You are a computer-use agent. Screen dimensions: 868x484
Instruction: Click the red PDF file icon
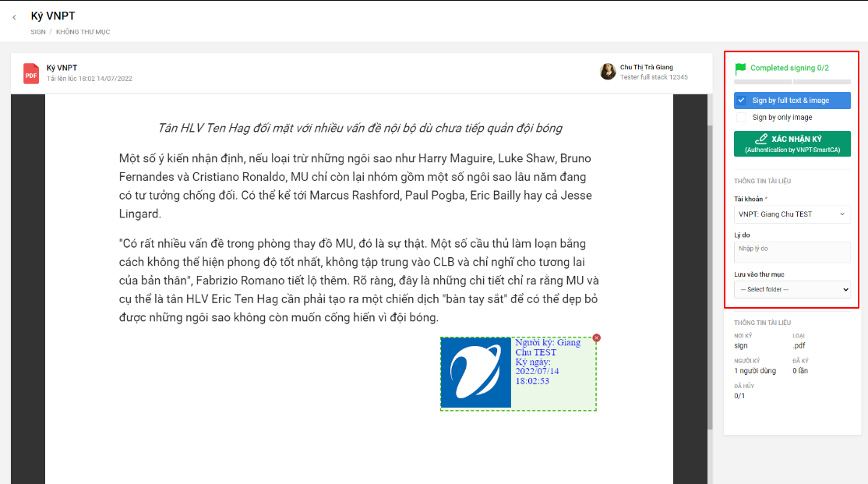(31, 73)
